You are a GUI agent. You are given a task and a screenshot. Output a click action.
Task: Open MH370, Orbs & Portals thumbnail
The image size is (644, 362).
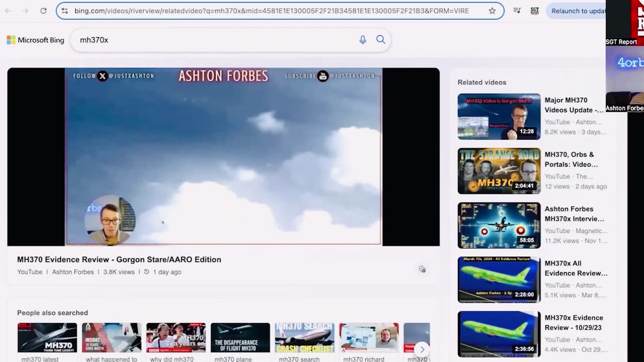pyautogui.click(x=499, y=171)
